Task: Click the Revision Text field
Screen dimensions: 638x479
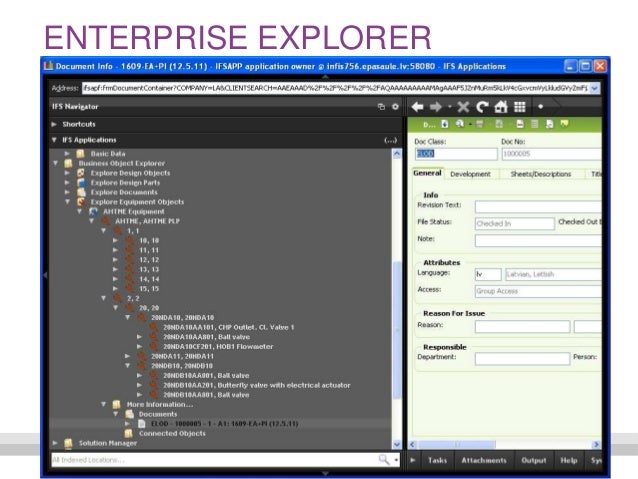Action: [x=538, y=206]
